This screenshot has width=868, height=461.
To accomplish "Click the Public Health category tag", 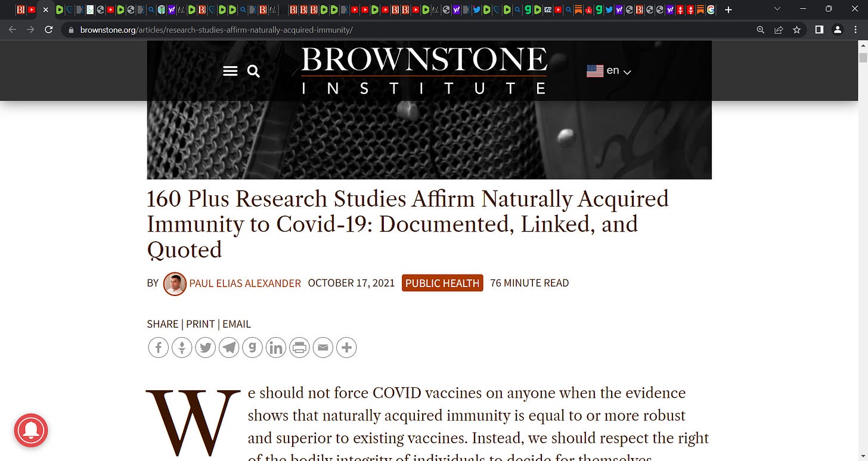I will pyautogui.click(x=442, y=284).
